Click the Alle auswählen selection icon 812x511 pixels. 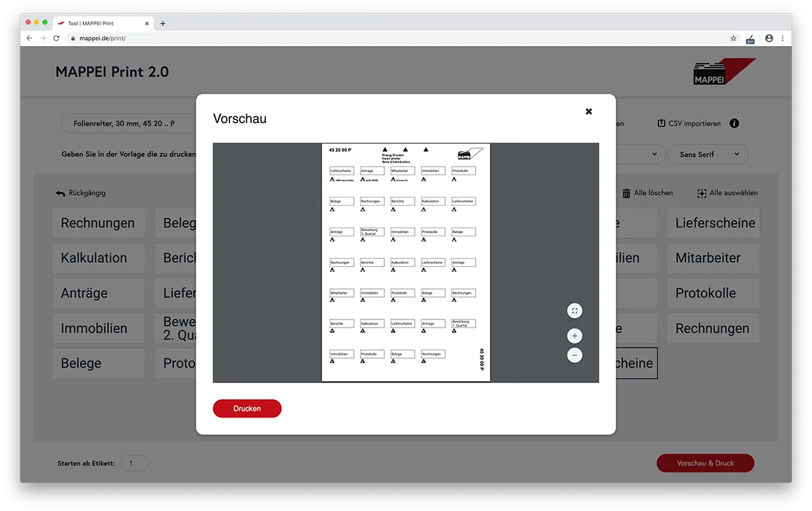pos(702,194)
